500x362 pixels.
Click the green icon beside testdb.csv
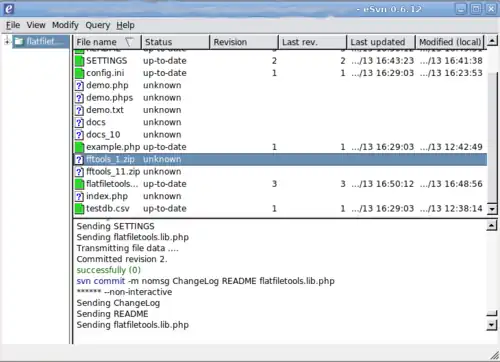(x=79, y=209)
